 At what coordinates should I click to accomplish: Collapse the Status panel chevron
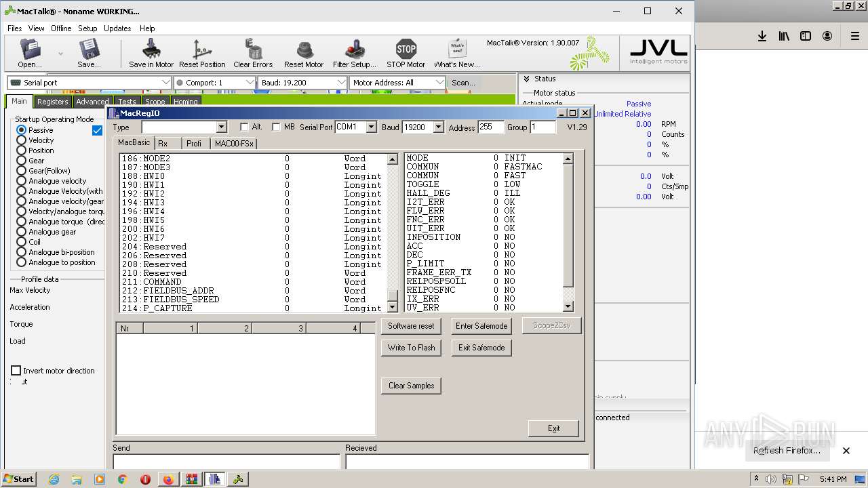pyautogui.click(x=526, y=79)
